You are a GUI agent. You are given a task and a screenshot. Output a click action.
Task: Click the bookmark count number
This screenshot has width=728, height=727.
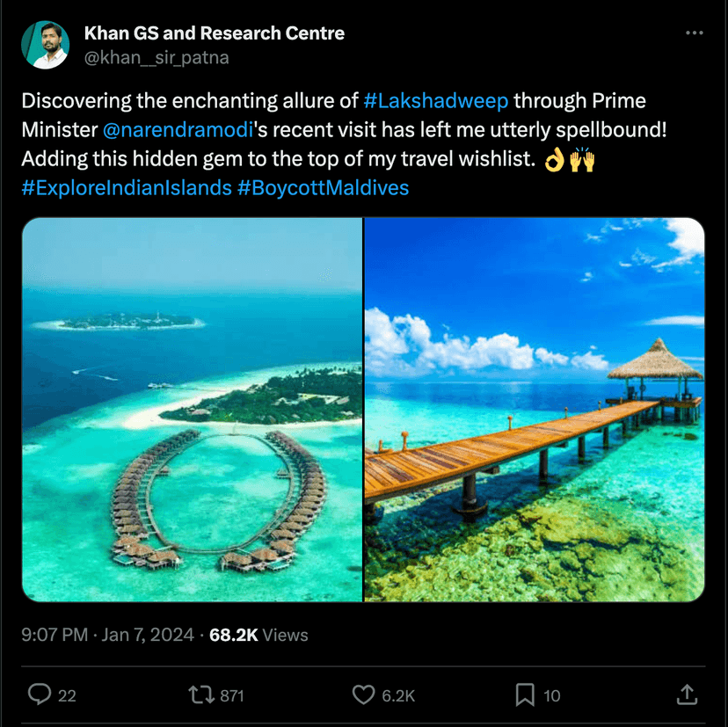(x=552, y=695)
